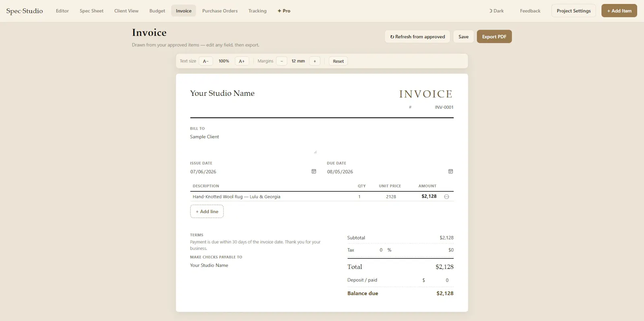The image size is (644, 321).
Task: Click the due date 08/05/2026 field
Action: pyautogui.click(x=390, y=172)
